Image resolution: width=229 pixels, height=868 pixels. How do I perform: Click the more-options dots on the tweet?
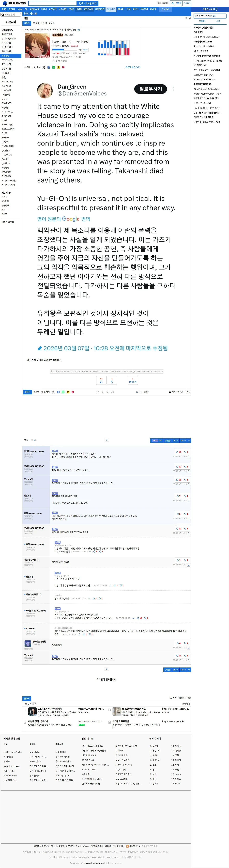173,89
